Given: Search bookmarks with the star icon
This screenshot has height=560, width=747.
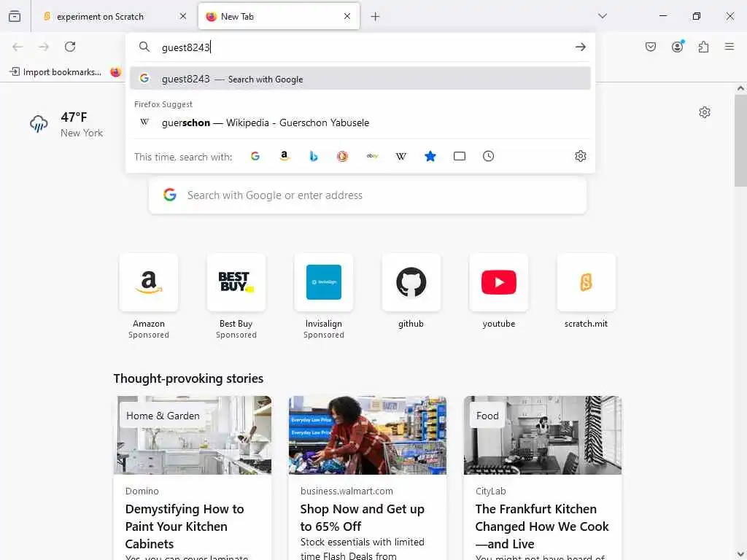Looking at the screenshot, I should click(430, 156).
